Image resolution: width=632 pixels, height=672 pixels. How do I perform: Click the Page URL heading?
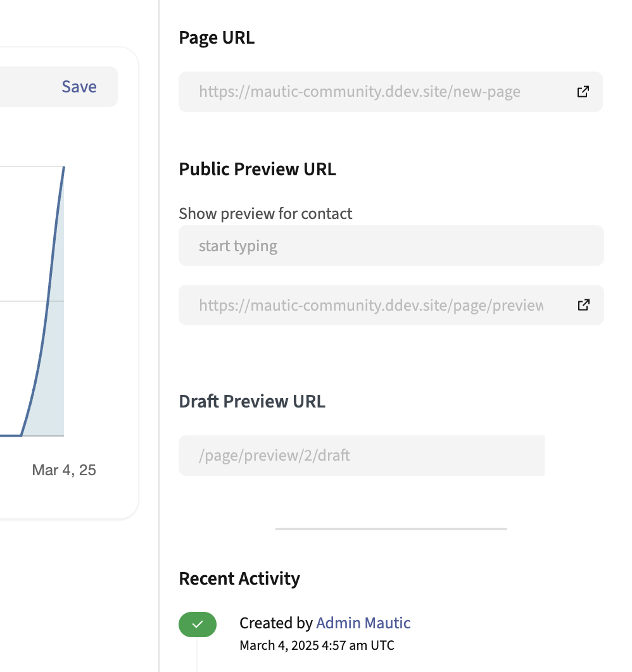click(217, 38)
